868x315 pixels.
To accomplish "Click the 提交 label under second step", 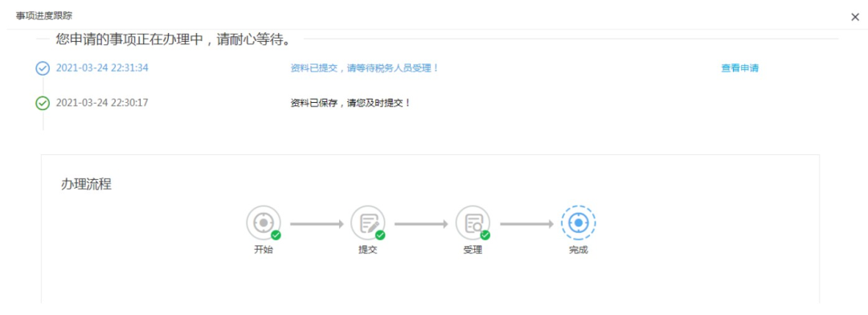I will tap(368, 250).
